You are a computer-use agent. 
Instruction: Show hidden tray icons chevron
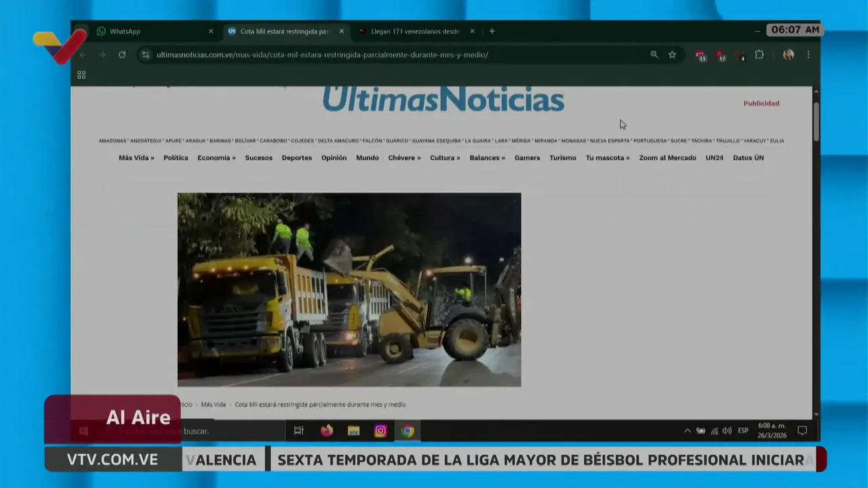click(x=687, y=431)
